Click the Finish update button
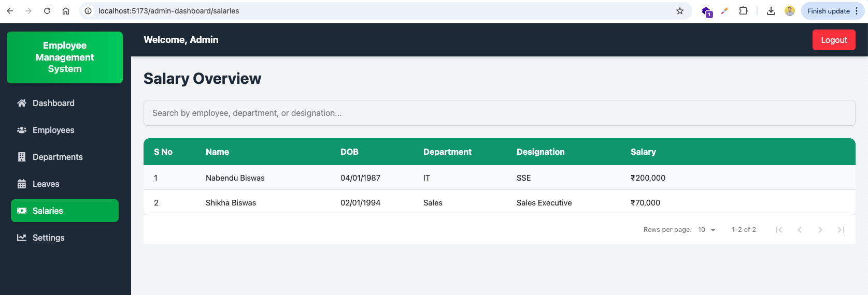 (x=828, y=11)
